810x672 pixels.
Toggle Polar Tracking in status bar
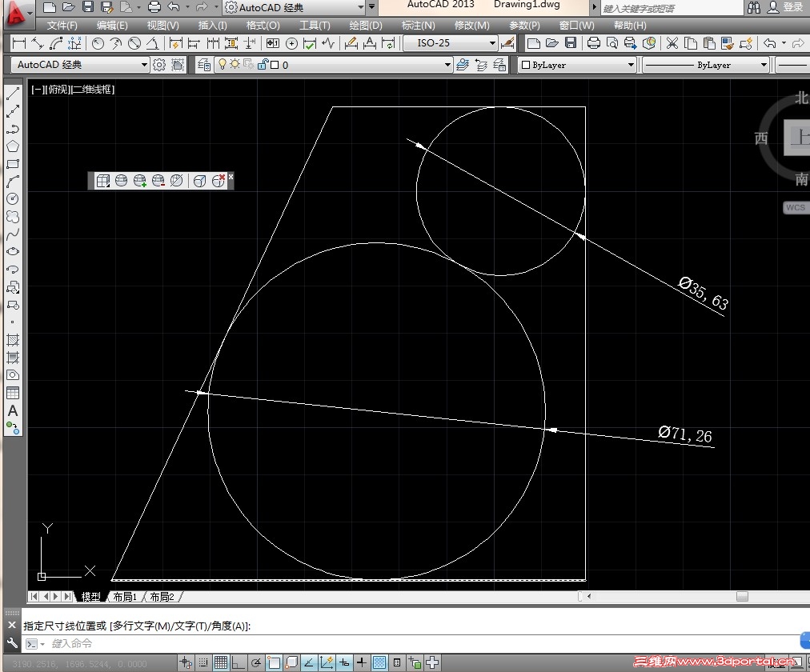(256, 662)
